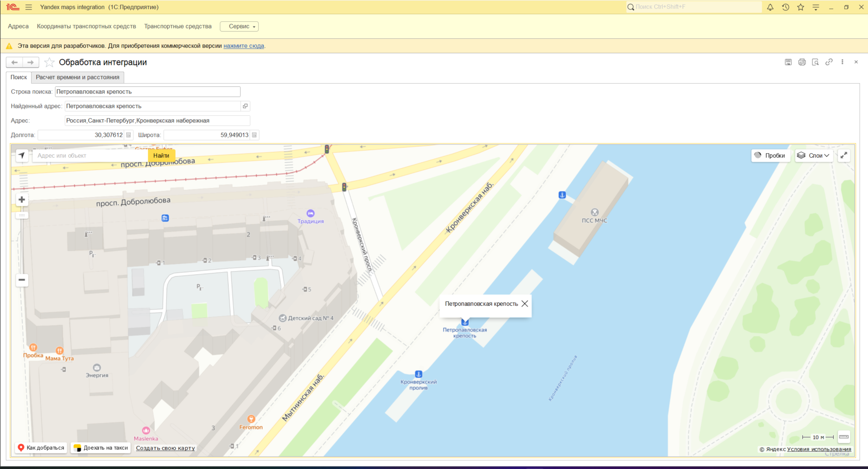Click the Энергия map marker
868x469 pixels.
97,368
